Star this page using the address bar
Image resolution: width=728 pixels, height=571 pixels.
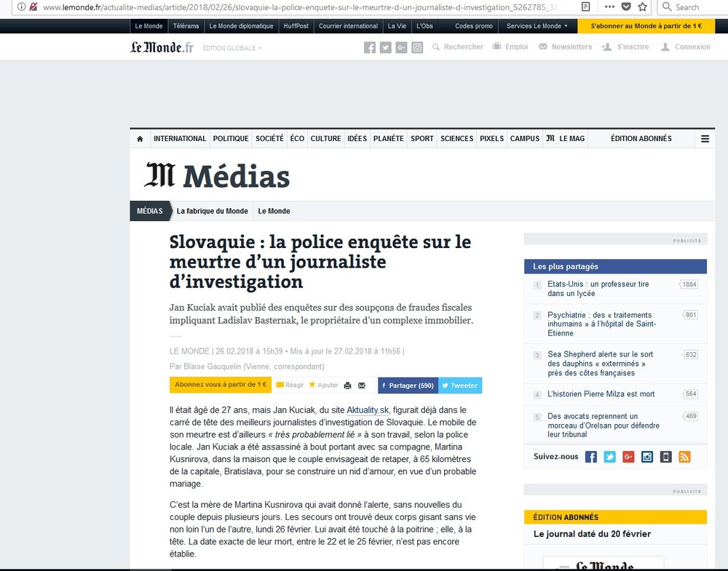644,7
